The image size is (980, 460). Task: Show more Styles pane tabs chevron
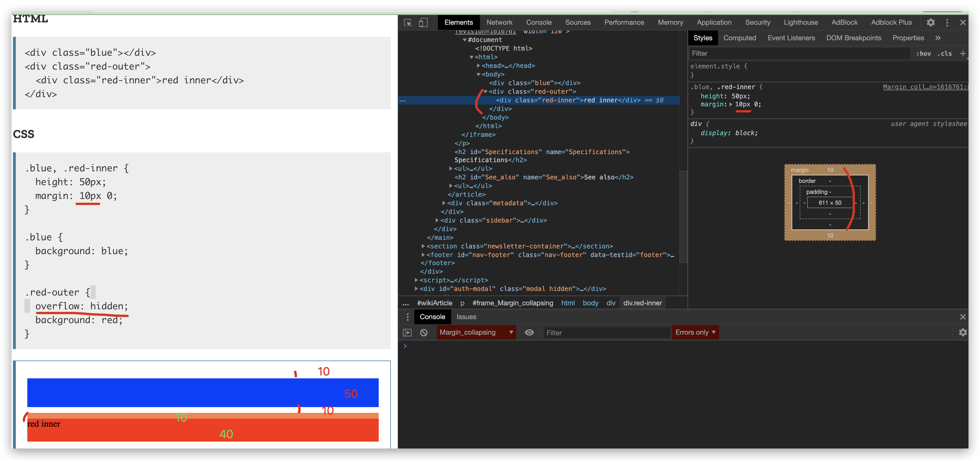coord(938,38)
